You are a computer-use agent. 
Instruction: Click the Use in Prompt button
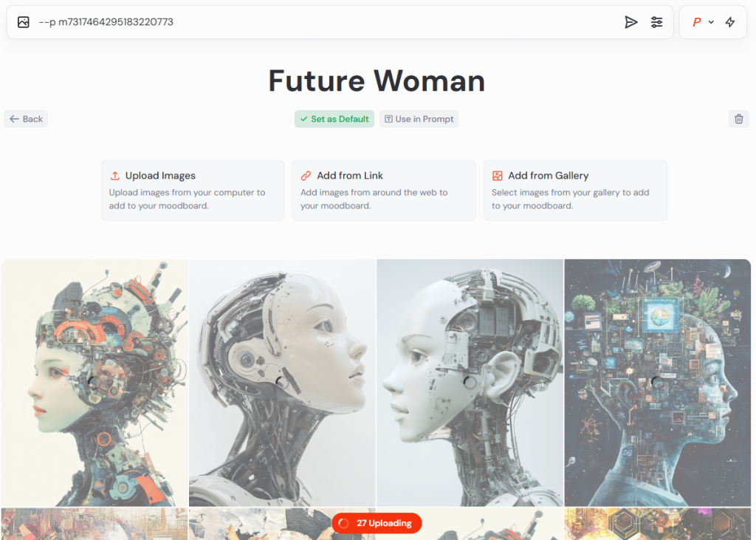pyautogui.click(x=419, y=119)
